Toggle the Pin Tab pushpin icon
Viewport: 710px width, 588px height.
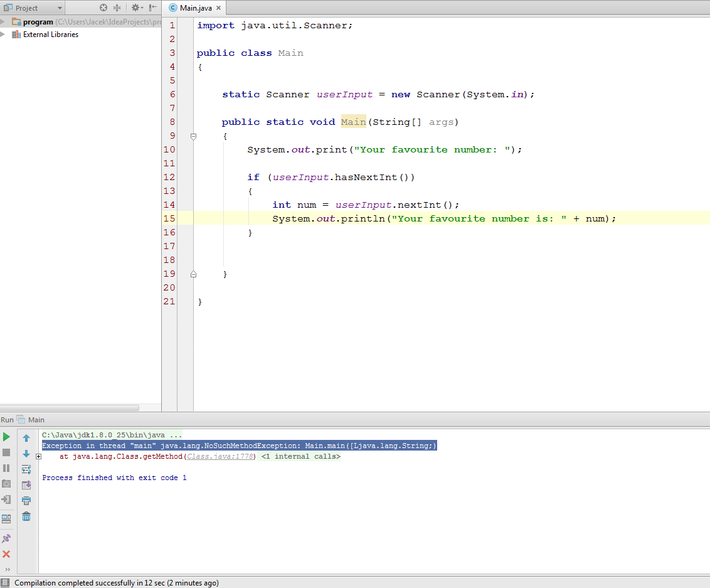6,538
